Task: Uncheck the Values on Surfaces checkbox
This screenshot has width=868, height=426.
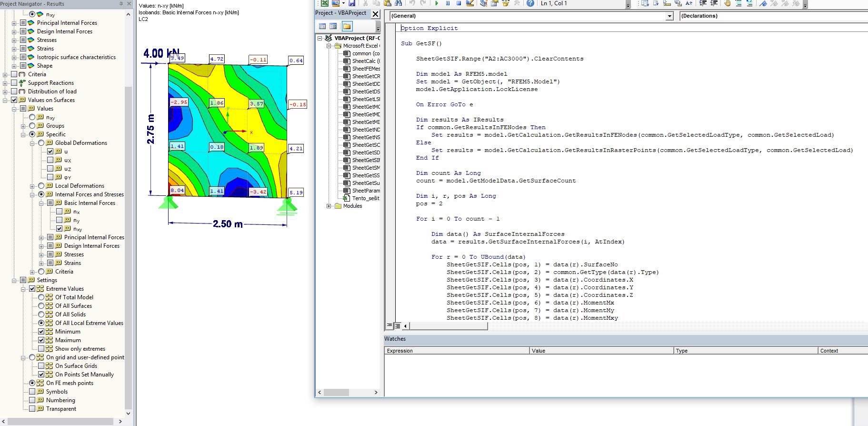Action: coord(14,100)
